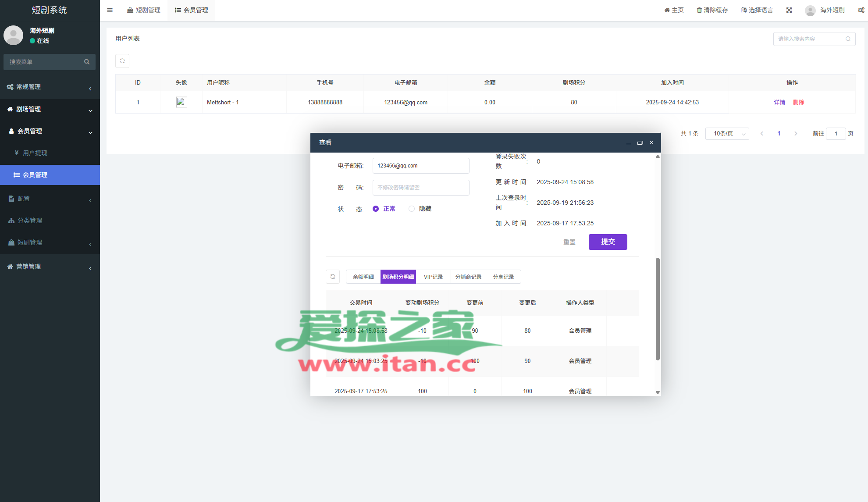
Task: Click the dialog vertical scrollbar thumb
Action: [x=658, y=309]
